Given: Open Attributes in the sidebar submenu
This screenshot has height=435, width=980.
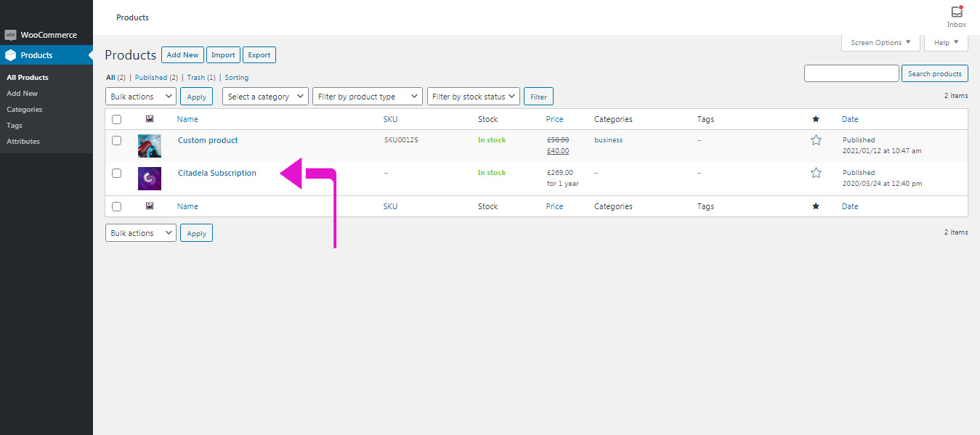Looking at the screenshot, I should click(x=23, y=142).
